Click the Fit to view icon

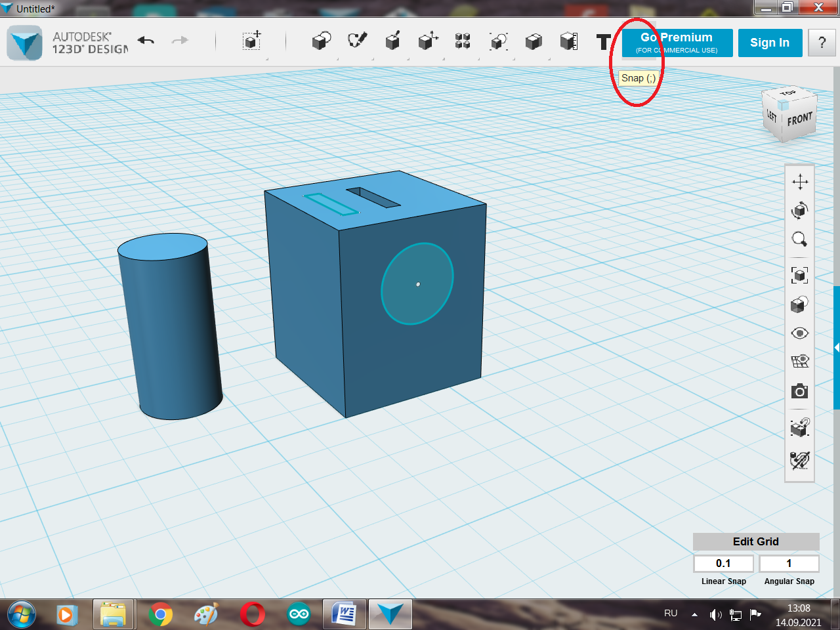tap(800, 275)
